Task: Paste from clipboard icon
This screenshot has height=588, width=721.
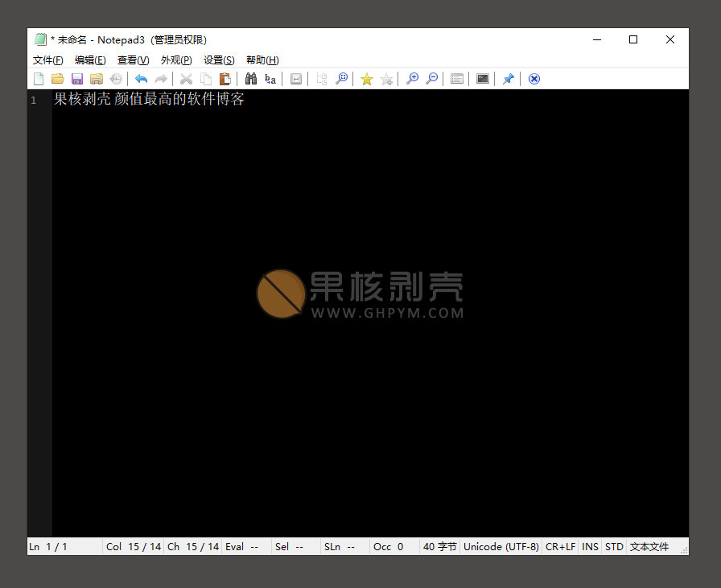Action: pyautogui.click(x=225, y=79)
